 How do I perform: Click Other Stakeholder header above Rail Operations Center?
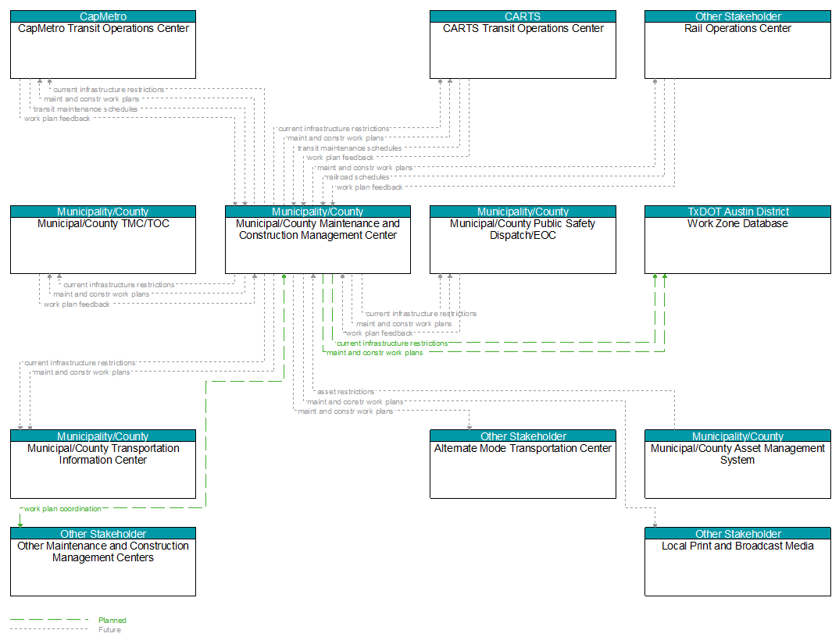tap(737, 16)
